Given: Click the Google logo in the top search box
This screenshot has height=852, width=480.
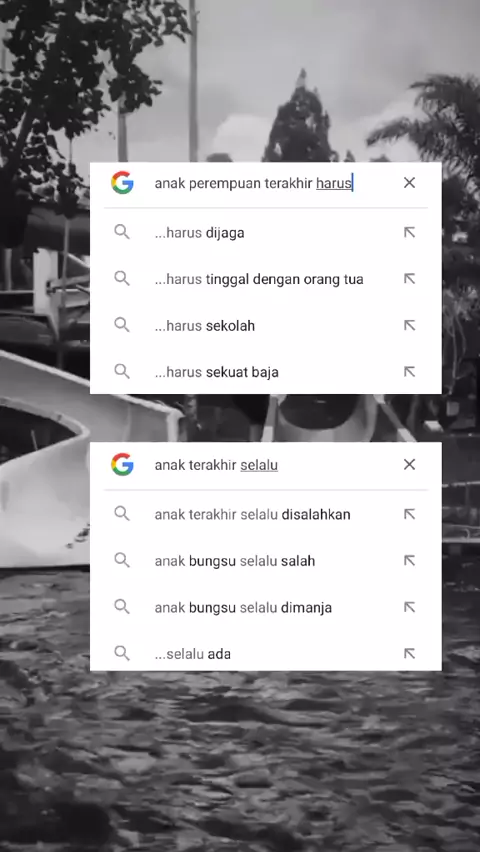Looking at the screenshot, I should [122, 183].
